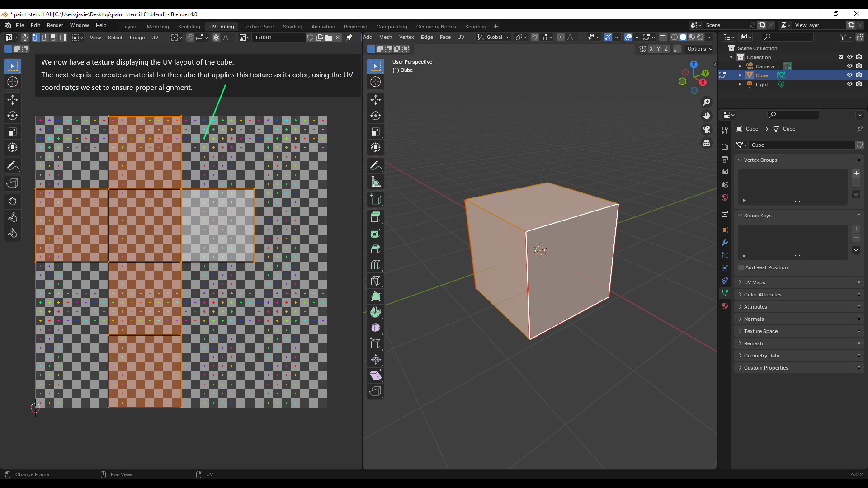Click the viewport pan hand icon

707,116
